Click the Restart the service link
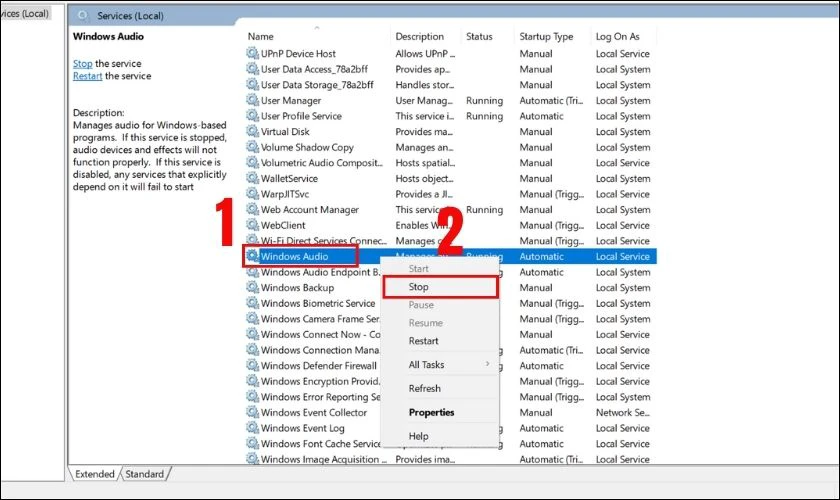This screenshot has width=840, height=500. [x=87, y=76]
